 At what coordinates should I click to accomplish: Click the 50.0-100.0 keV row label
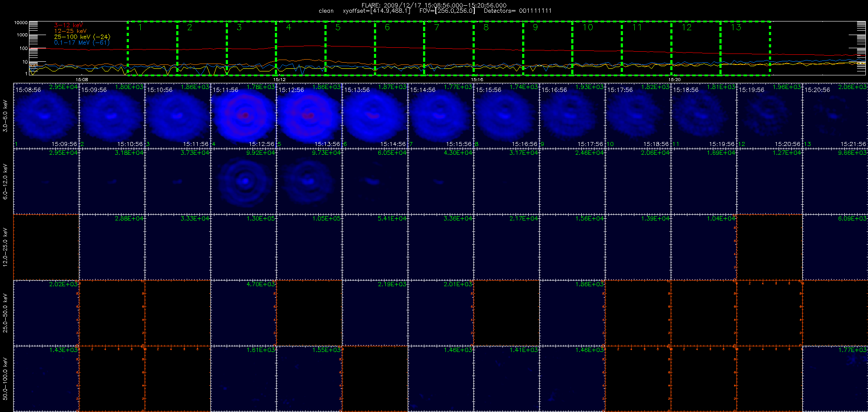pyautogui.click(x=5, y=379)
